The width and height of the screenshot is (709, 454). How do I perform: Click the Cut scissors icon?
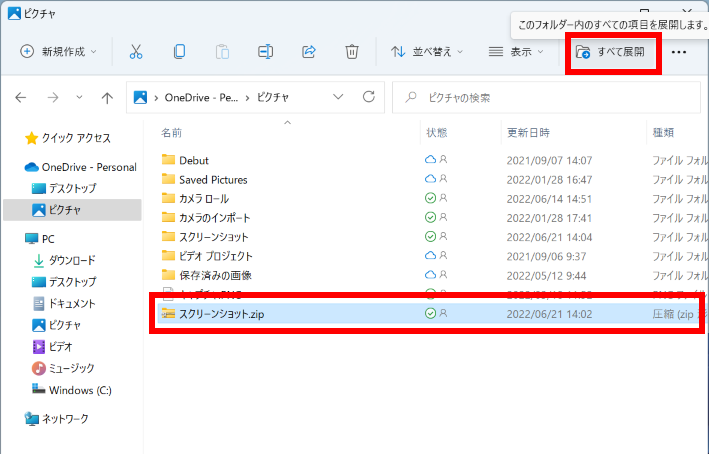pos(136,52)
